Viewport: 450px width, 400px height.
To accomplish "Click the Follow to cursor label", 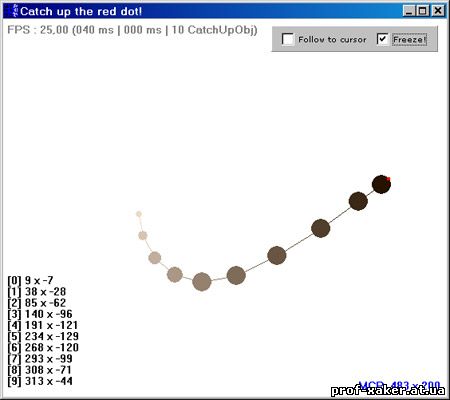I will (x=332, y=40).
